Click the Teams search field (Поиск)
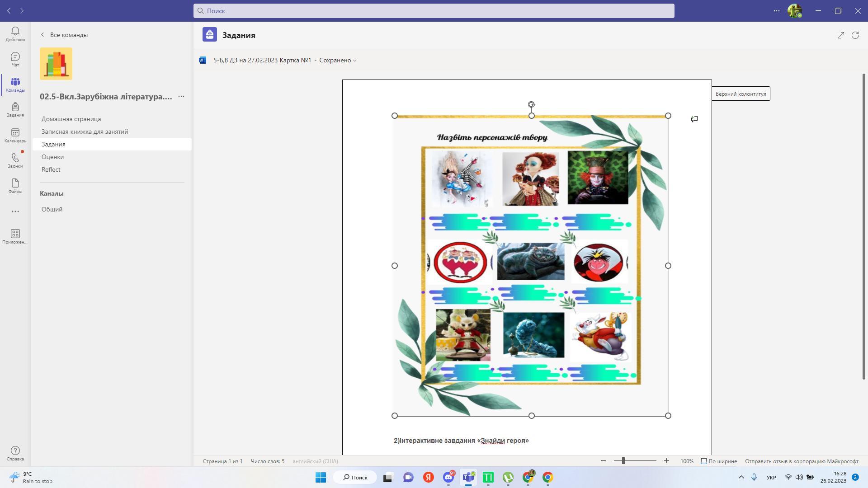The height and width of the screenshot is (488, 868). pos(434,11)
